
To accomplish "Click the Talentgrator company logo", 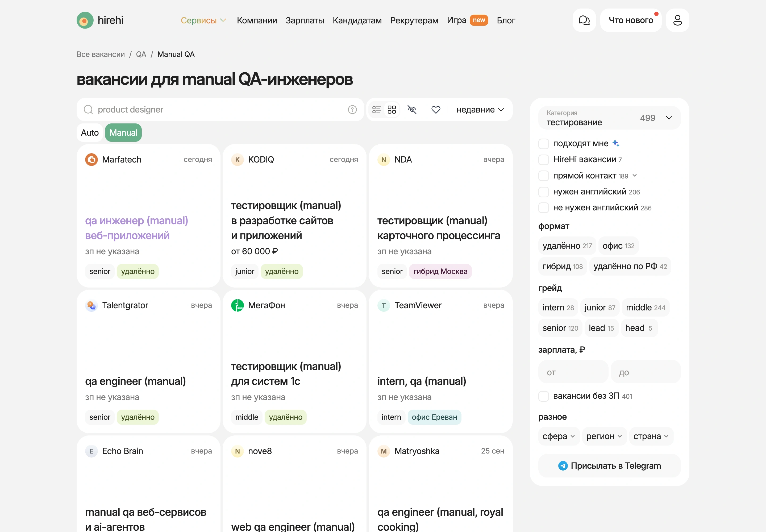I will tap(91, 305).
